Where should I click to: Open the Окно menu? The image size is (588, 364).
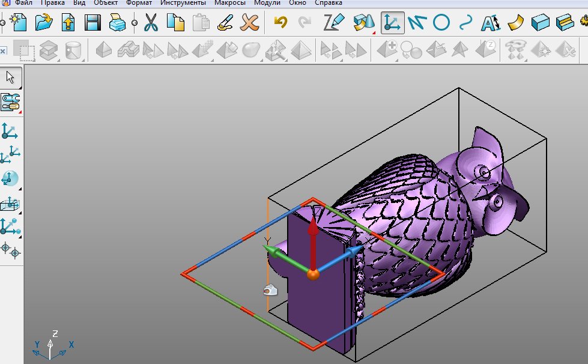click(x=297, y=2)
